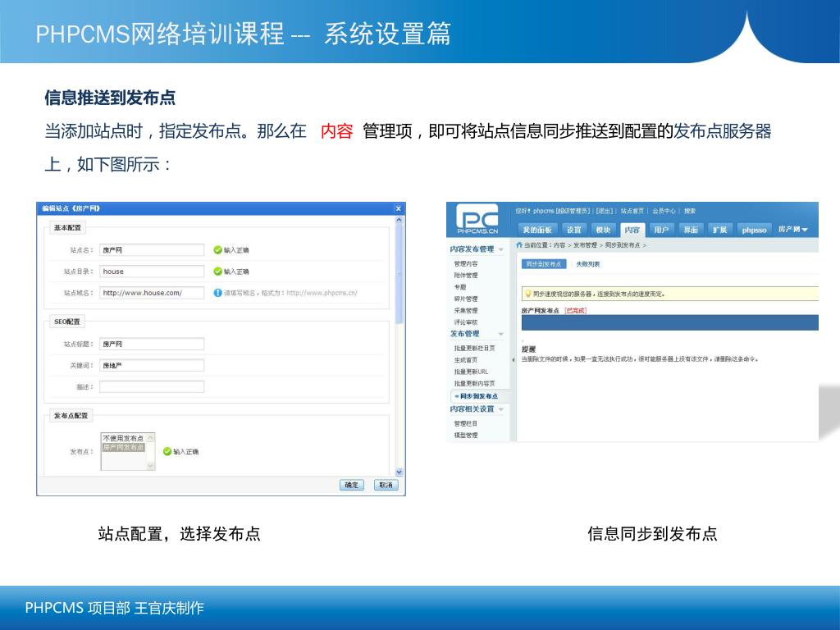
Task: Close the 编辑站点 dialog with the X
Action: coord(398,208)
